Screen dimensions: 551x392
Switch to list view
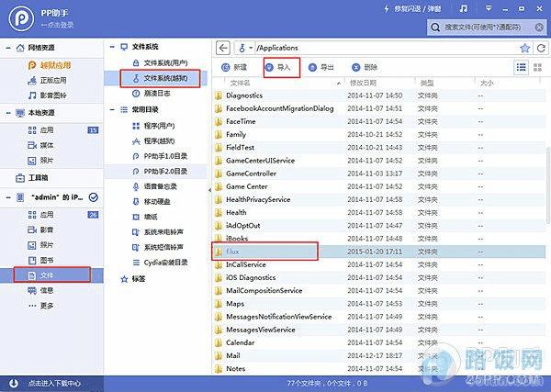click(521, 67)
